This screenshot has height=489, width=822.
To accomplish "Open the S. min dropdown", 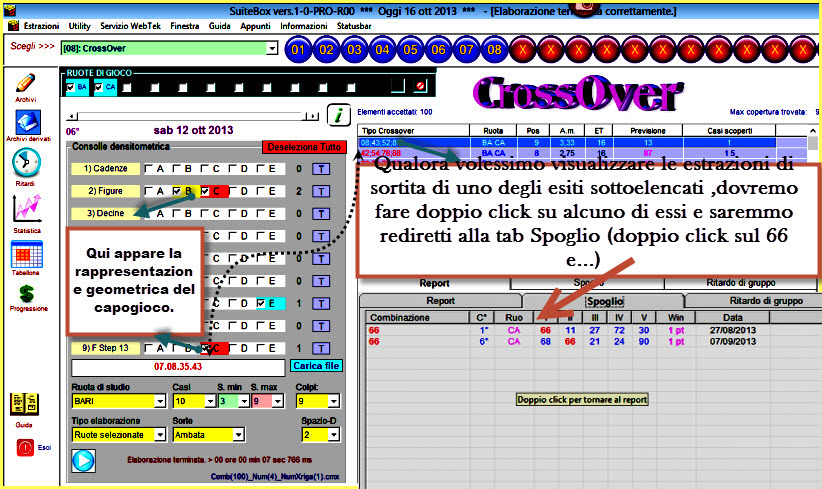I will point(244,401).
